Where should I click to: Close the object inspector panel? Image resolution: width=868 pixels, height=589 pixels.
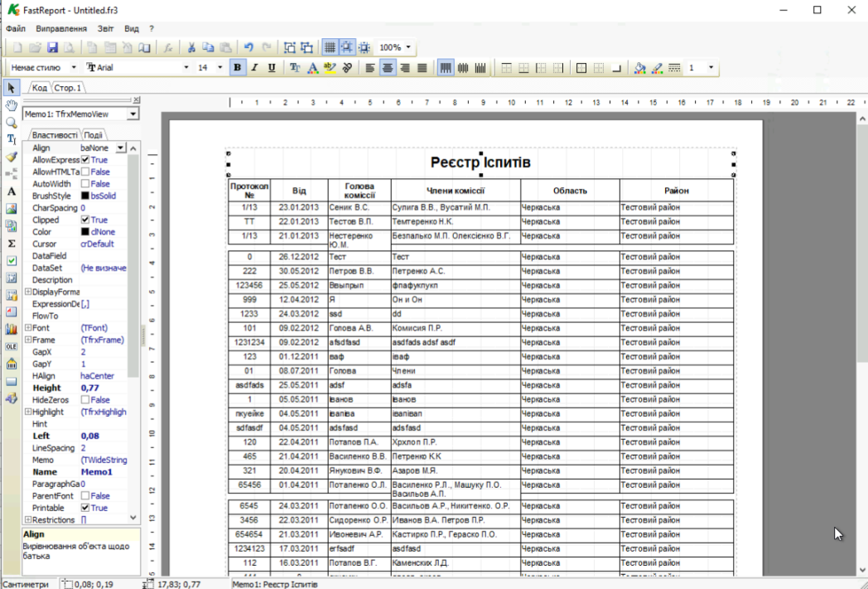[136, 99]
